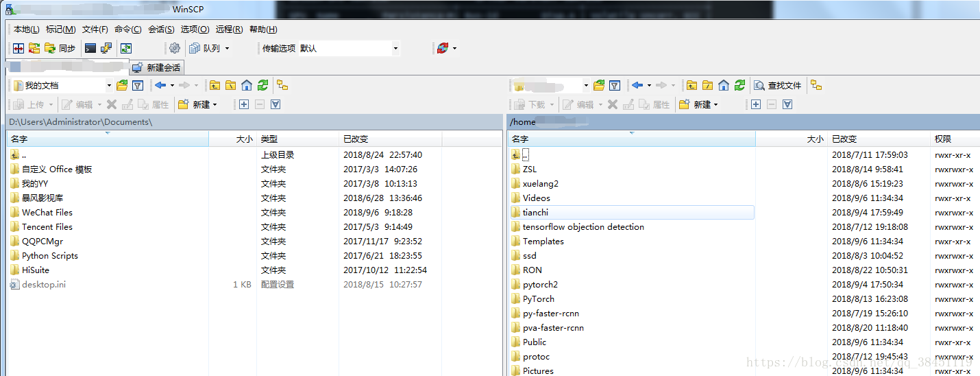Open preferences gear icon
The image size is (980, 376).
click(175, 48)
